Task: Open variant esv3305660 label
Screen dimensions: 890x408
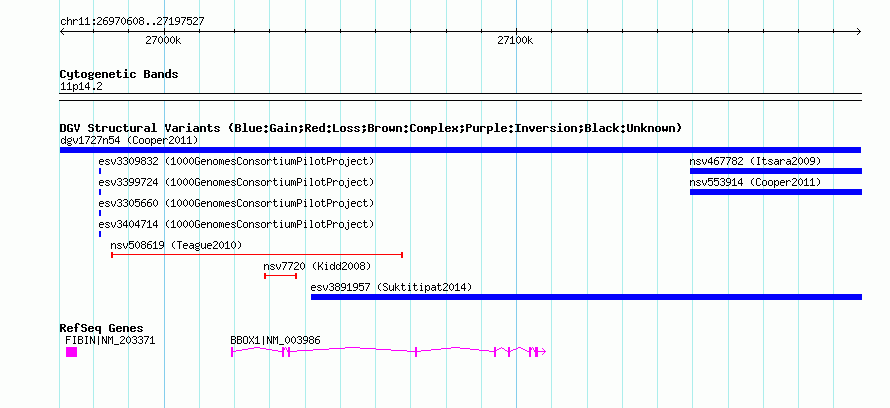Action: click(236, 203)
